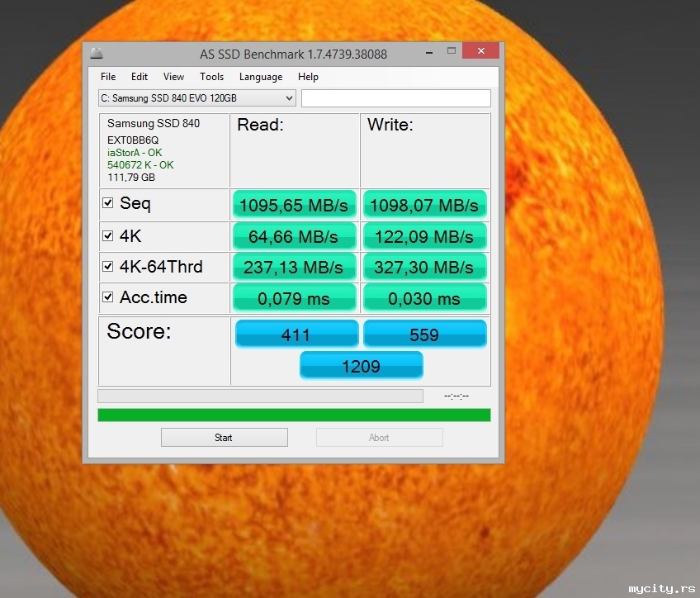The height and width of the screenshot is (598, 700).
Task: Close the AS SSD Benchmark window
Action: (480, 52)
